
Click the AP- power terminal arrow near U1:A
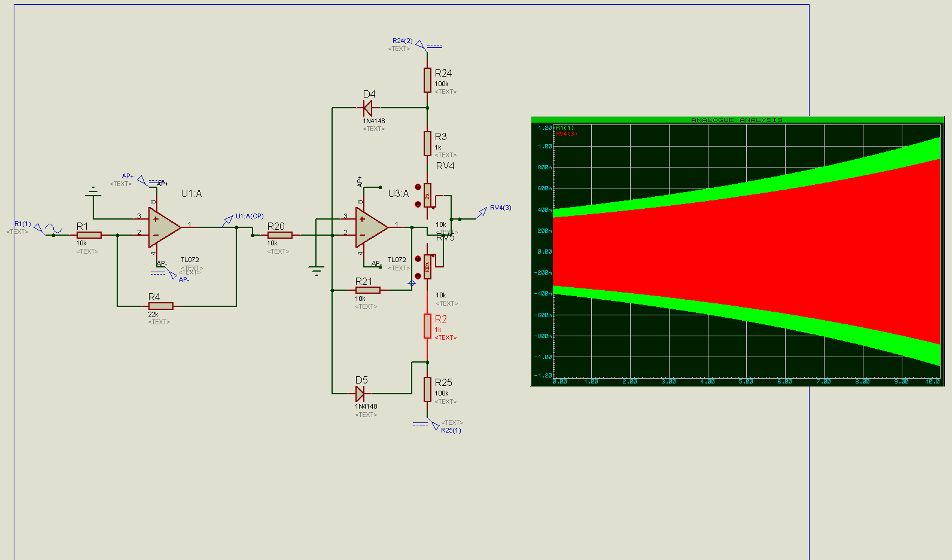click(x=172, y=275)
